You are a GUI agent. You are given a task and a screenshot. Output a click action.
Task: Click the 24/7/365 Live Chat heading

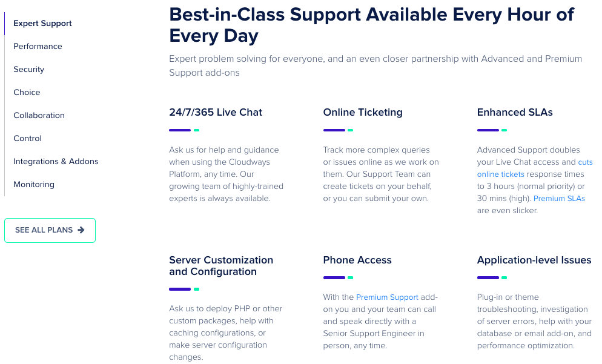(x=216, y=112)
